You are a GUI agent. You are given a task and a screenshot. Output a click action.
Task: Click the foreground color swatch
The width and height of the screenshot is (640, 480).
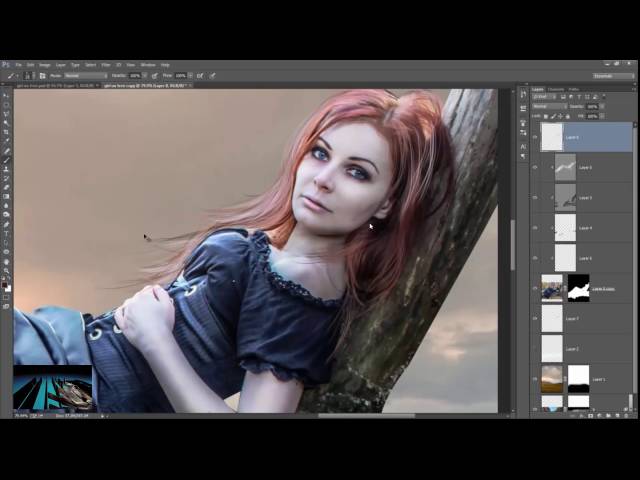pyautogui.click(x=4, y=285)
